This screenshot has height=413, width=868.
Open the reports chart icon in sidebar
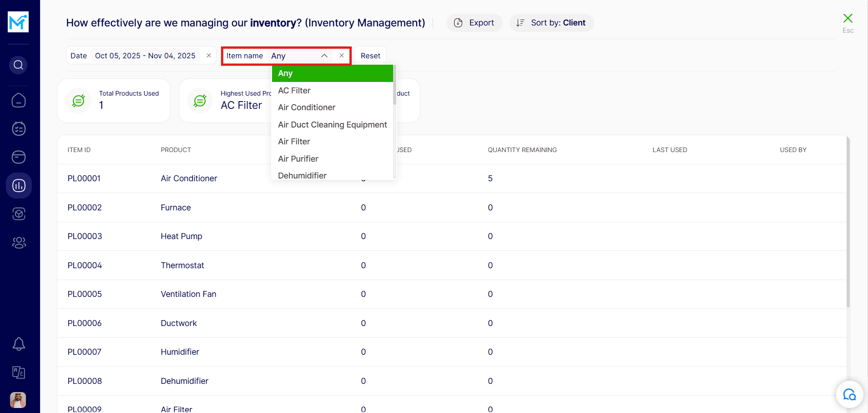click(x=19, y=186)
